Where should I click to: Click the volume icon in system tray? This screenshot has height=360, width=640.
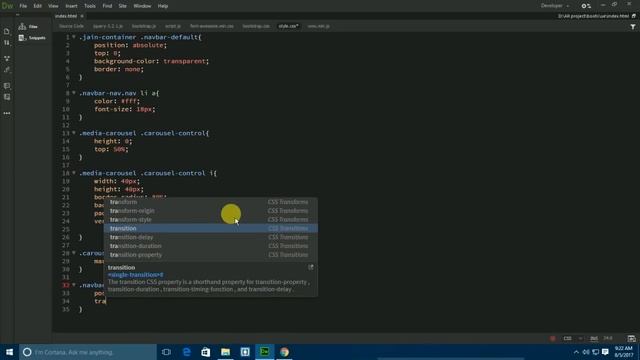coord(586,352)
